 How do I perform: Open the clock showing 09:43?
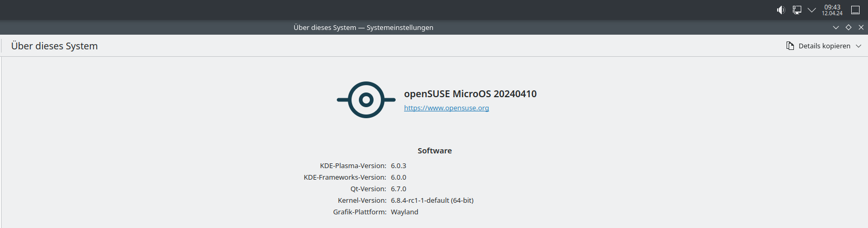coord(832,10)
